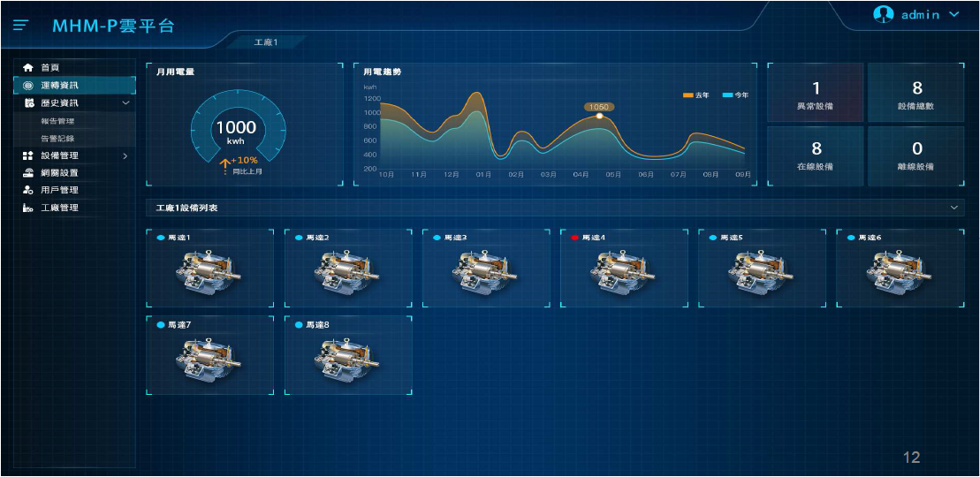980x477 pixels.
Task: Collapse the 工廠1設備列表 section chevron
Action: point(953,208)
